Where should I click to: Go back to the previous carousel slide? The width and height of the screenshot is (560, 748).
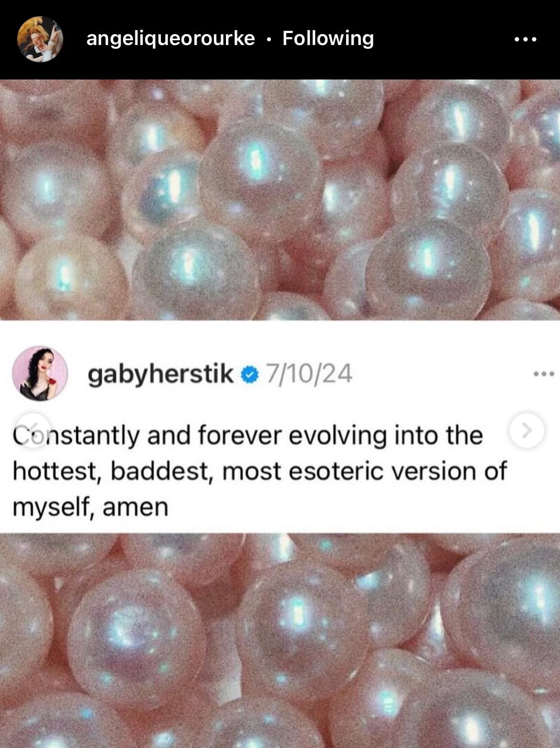(33, 430)
